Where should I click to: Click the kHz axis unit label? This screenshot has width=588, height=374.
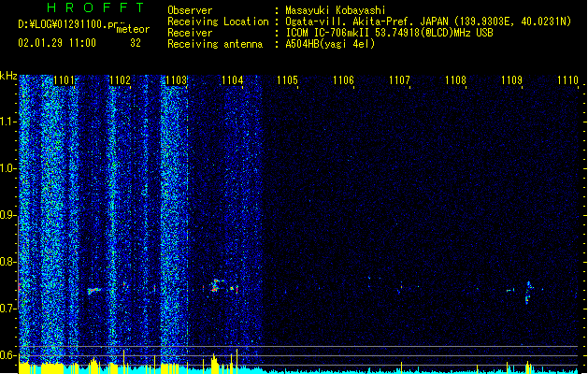[x=8, y=76]
